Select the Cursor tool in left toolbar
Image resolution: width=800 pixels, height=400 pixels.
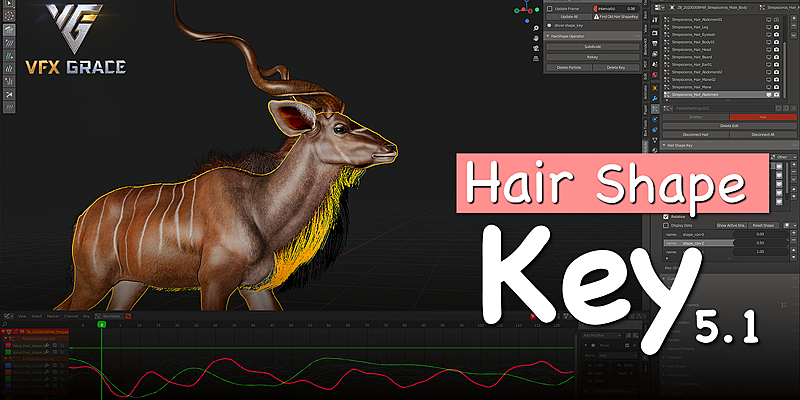click(9, 16)
